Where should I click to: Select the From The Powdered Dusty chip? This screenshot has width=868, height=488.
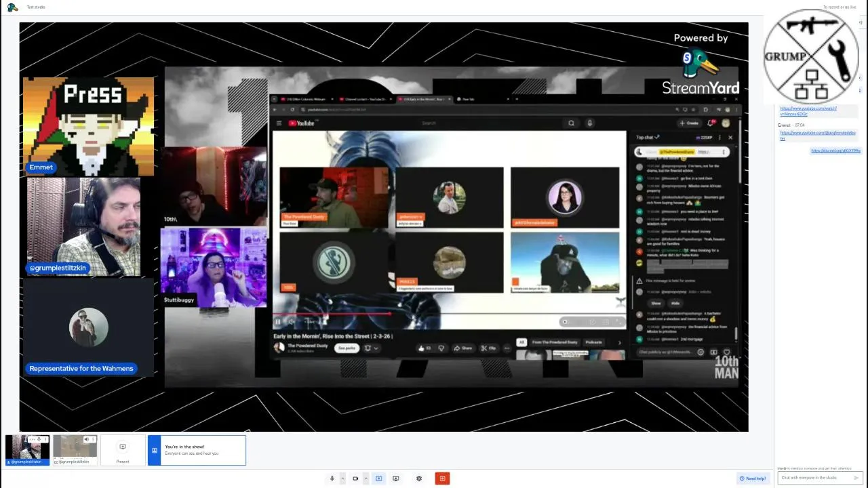(x=555, y=342)
